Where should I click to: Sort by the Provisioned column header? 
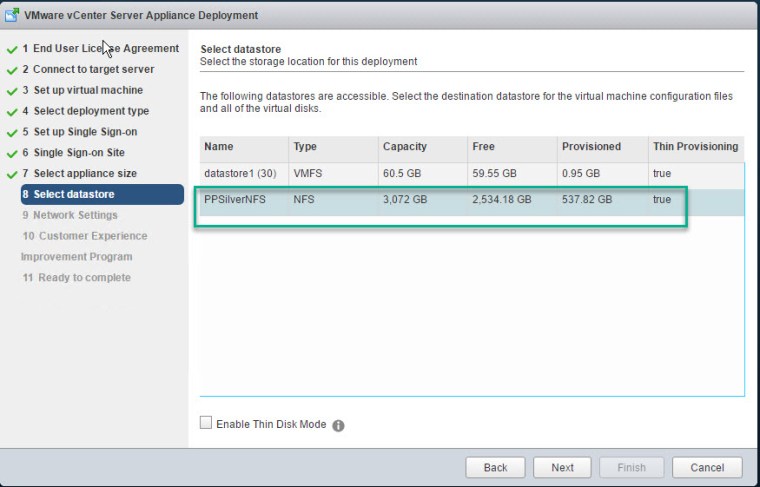(x=602, y=149)
